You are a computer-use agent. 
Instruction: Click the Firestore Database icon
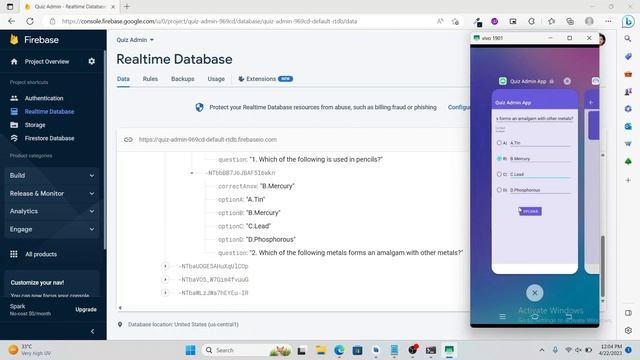click(14, 138)
